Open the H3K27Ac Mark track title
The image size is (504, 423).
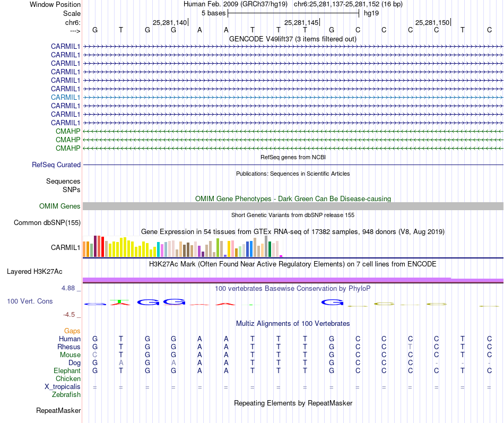293,264
